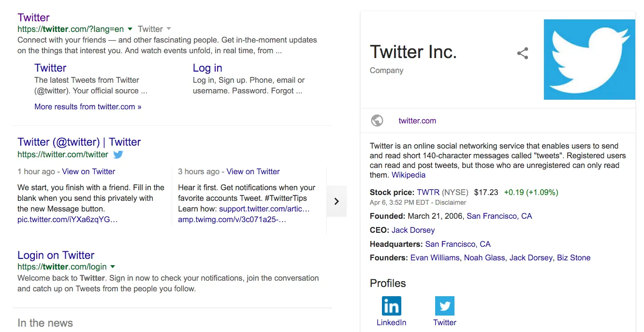This screenshot has width=644, height=332.
Task: Click the Twitter bird logo thumbnail
Action: pos(589,60)
